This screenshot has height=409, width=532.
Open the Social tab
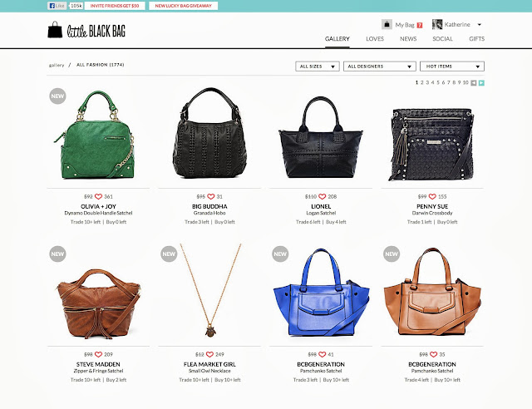point(442,39)
